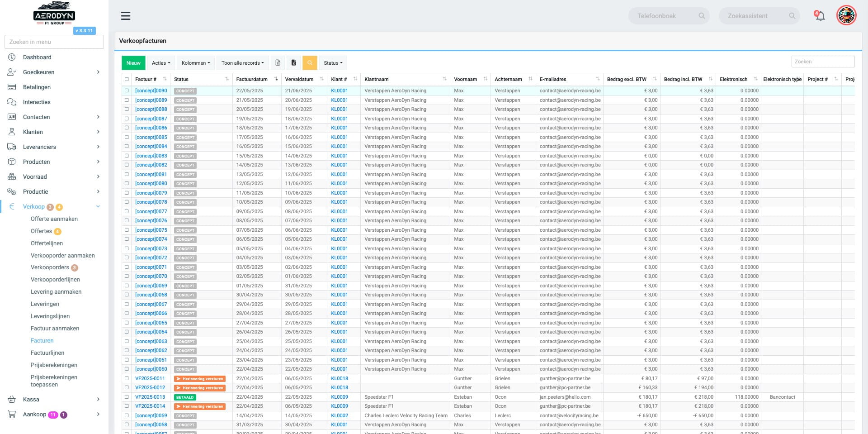The height and width of the screenshot is (434, 868).
Task: Open the Kolommen dropdown
Action: coord(196,63)
